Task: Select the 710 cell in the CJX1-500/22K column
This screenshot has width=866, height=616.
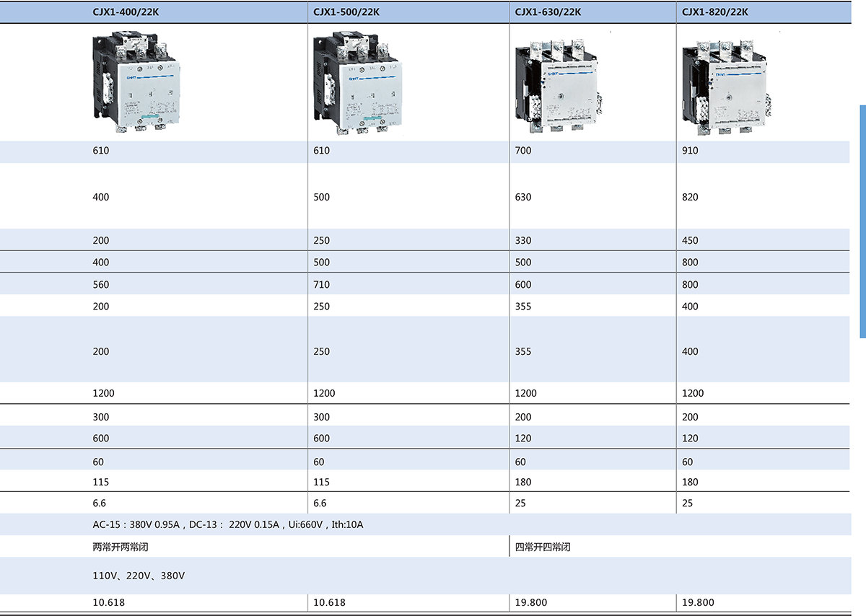Action: pos(321,284)
